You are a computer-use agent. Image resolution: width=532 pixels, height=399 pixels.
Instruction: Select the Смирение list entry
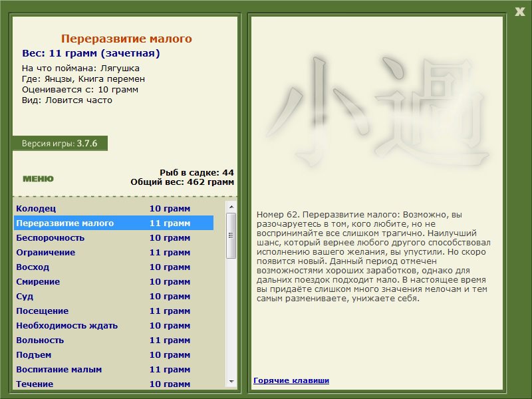coord(114,281)
